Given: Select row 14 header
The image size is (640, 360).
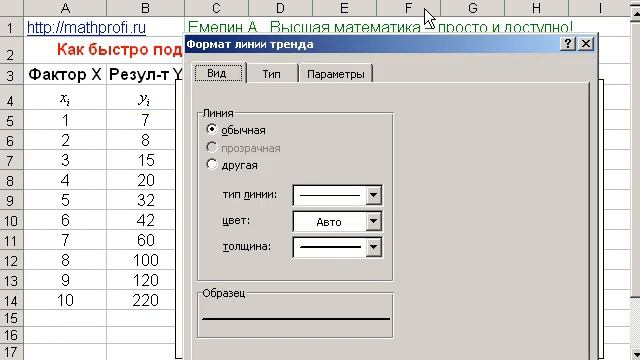Looking at the screenshot, I should [x=11, y=301].
